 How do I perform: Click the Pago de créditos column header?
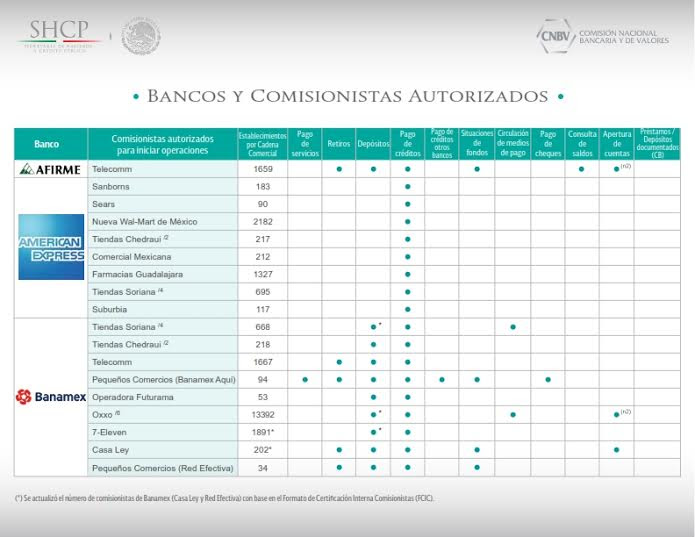tap(408, 144)
